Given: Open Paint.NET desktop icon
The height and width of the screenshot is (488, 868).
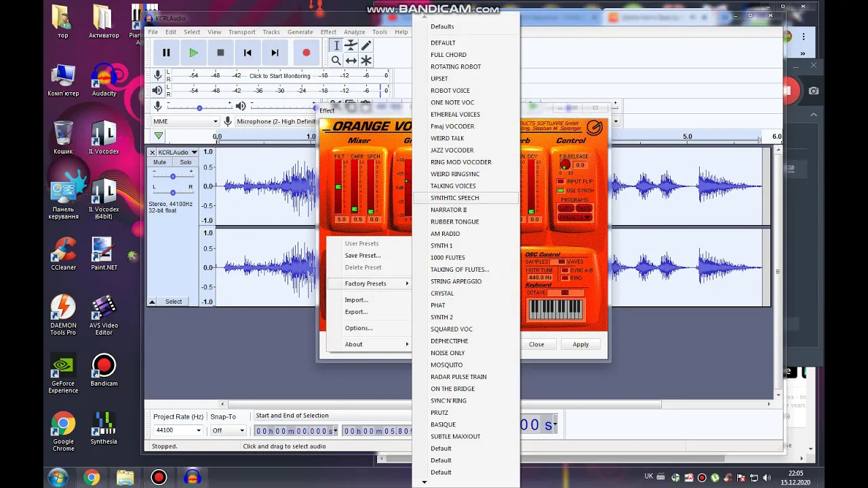Looking at the screenshot, I should (x=104, y=253).
